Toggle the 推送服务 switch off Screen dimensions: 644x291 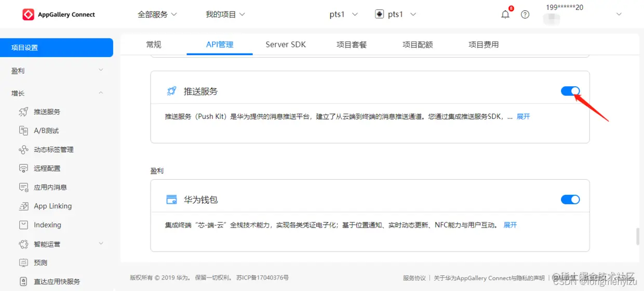click(x=570, y=91)
